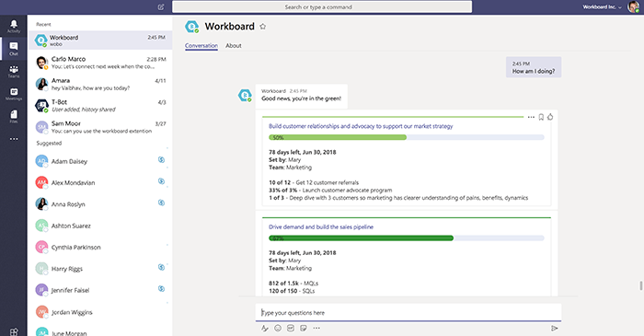Insert a GIF using the GIF icon

tap(291, 329)
